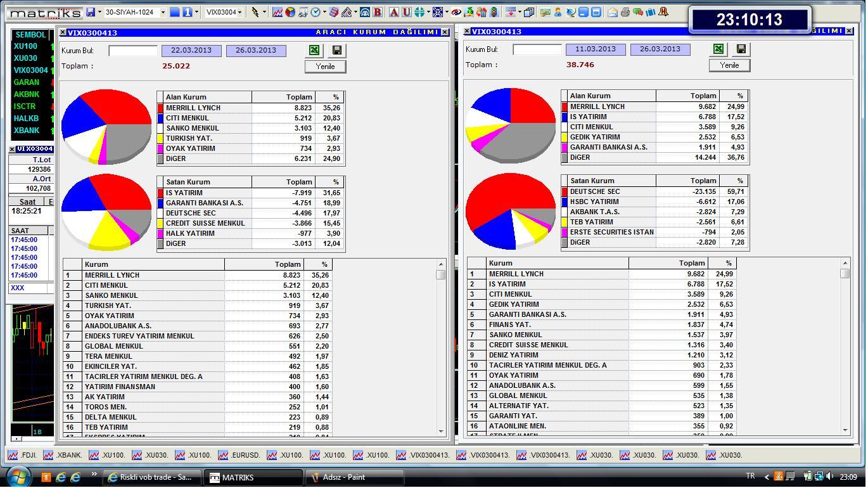Click the bridge icon in toolbar
868x488 pixels.
364,12
